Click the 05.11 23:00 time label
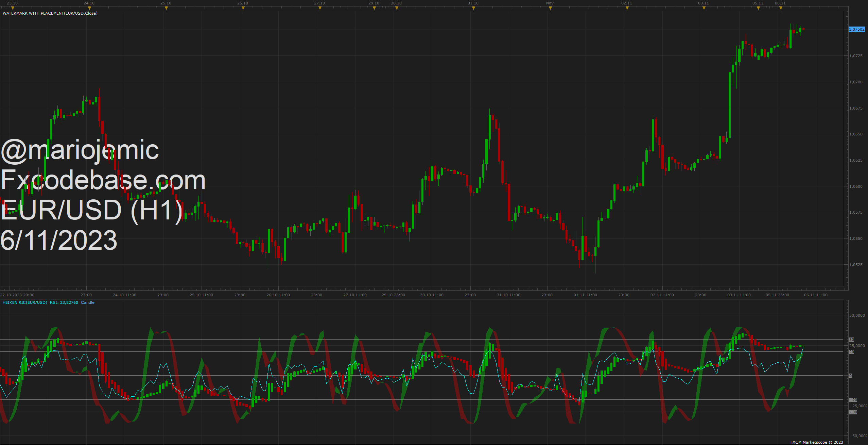The image size is (868, 445). (777, 295)
